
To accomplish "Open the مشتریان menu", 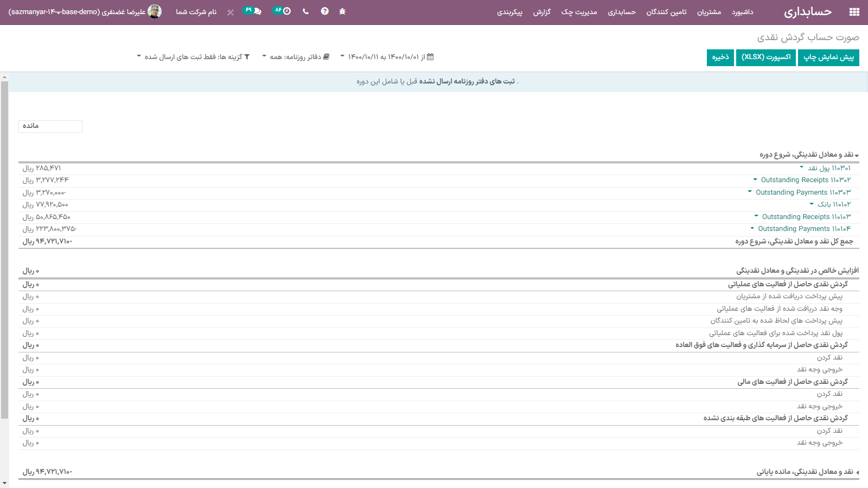I will 709,12.
